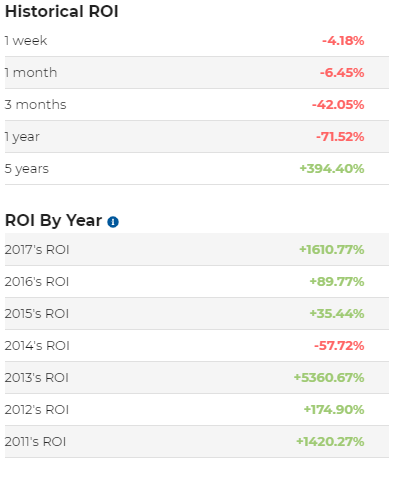The height and width of the screenshot is (479, 399).
Task: Click the +89.77% value for 2016
Action: tap(337, 282)
